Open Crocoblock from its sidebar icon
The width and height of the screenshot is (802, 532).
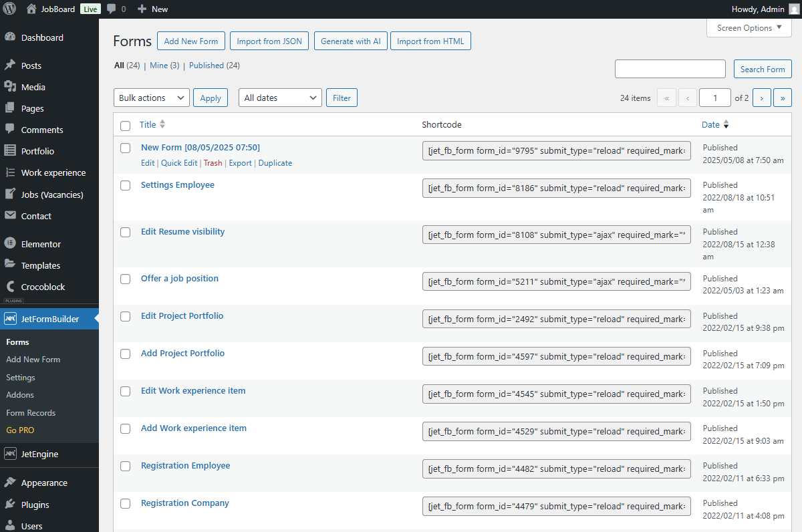[9, 287]
